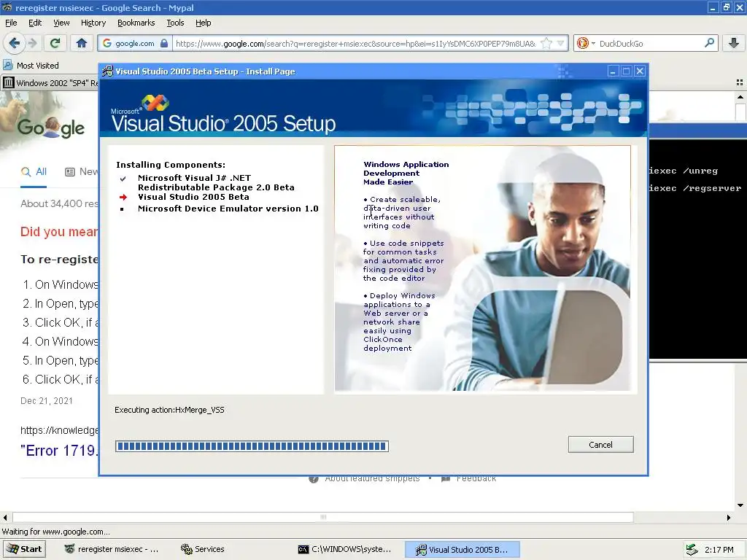This screenshot has width=747, height=560.
Task: Reload the page with the refresh icon
Action: tap(55, 43)
